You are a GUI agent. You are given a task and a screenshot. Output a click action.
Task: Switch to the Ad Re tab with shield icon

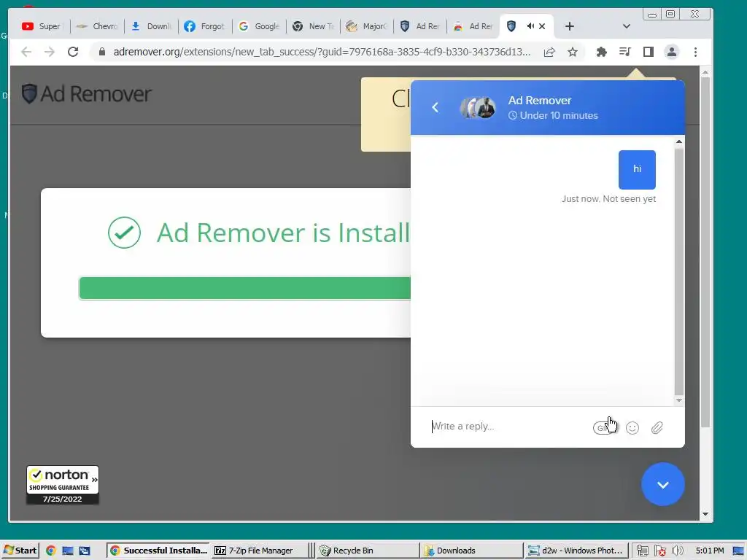pyautogui.click(x=420, y=26)
